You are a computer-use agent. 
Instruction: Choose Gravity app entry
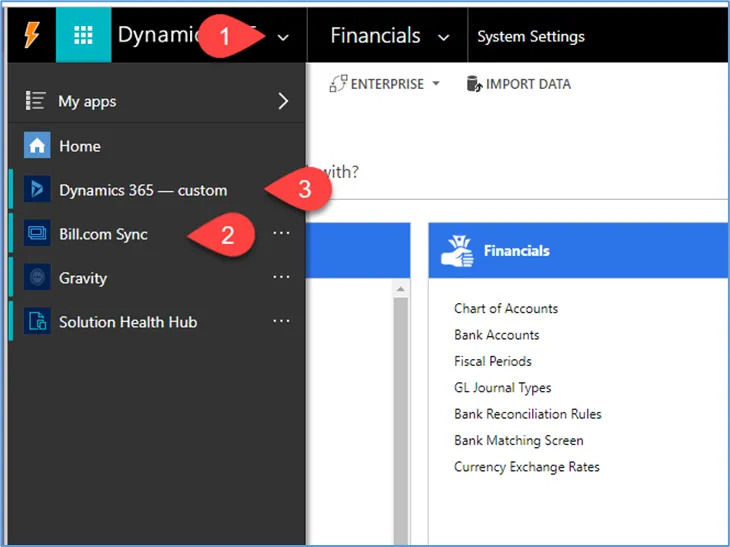pos(156,277)
